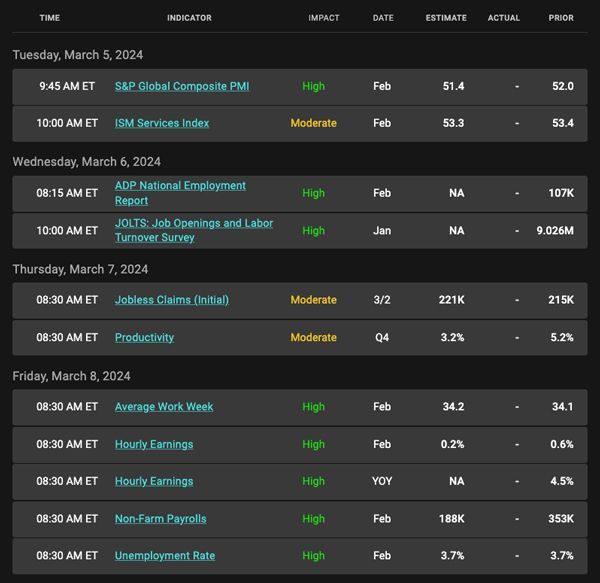Open the Jobless Claims (Initial) link
The height and width of the screenshot is (583, 600).
[172, 300]
